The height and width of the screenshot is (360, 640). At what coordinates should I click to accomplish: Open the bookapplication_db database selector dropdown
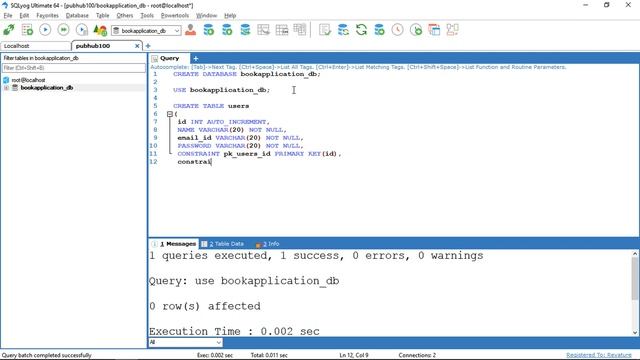[x=146, y=31]
